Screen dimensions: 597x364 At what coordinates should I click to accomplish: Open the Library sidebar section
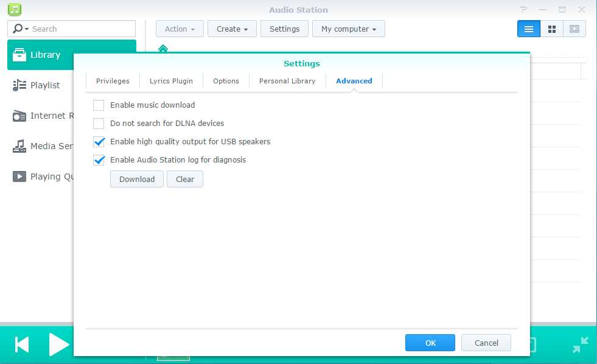(x=40, y=55)
